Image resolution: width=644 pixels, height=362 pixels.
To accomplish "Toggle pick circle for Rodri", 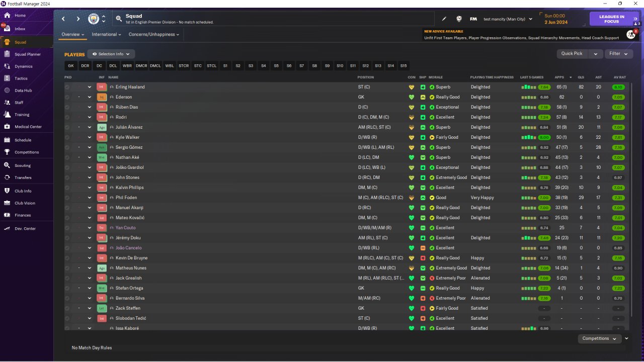I will tap(67, 117).
